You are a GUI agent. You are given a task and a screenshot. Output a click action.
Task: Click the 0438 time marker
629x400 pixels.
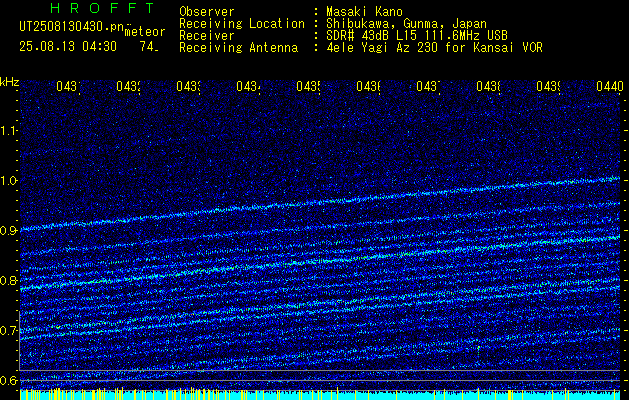pos(488,86)
